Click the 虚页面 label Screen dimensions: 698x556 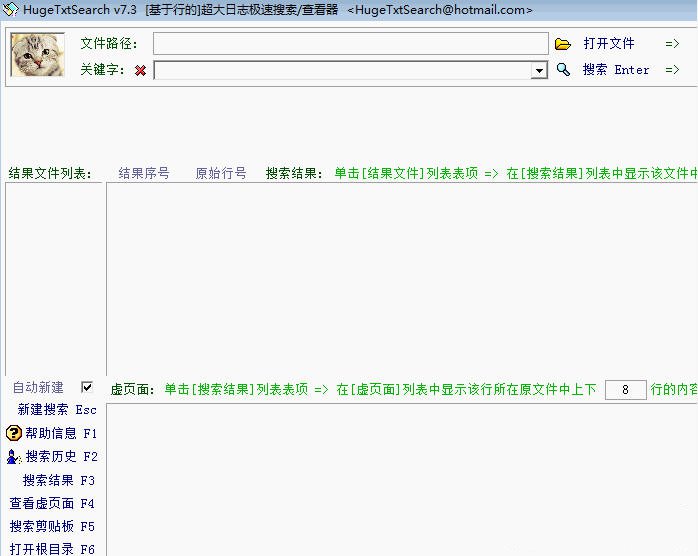132,390
